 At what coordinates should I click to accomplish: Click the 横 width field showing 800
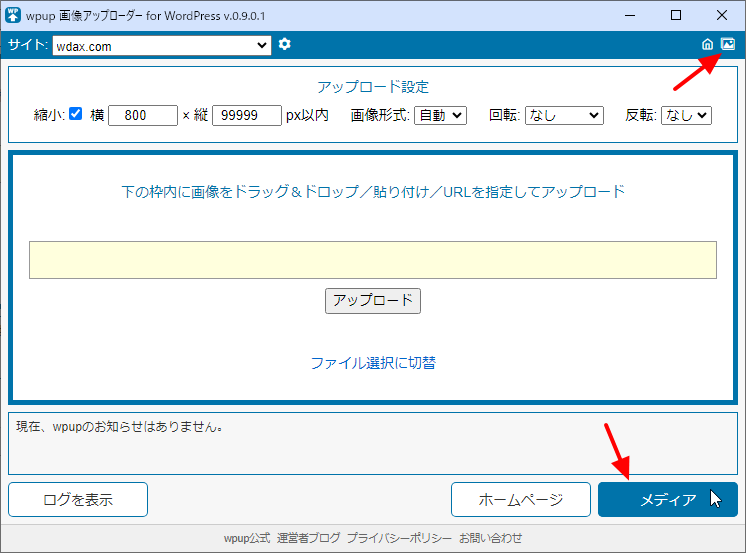[143, 115]
